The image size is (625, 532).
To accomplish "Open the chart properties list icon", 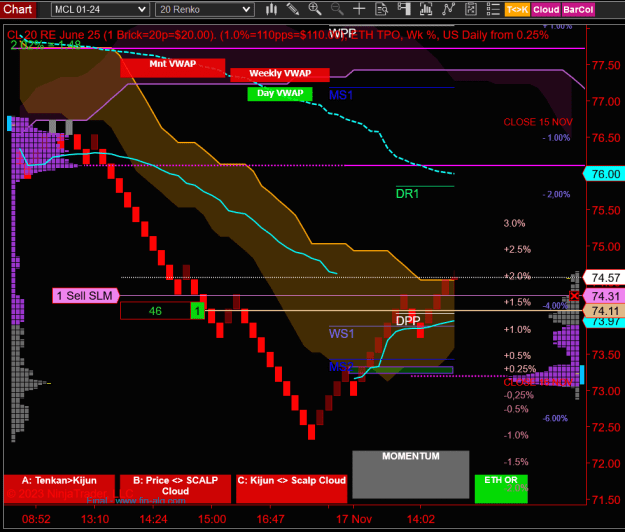I will coord(493,9).
